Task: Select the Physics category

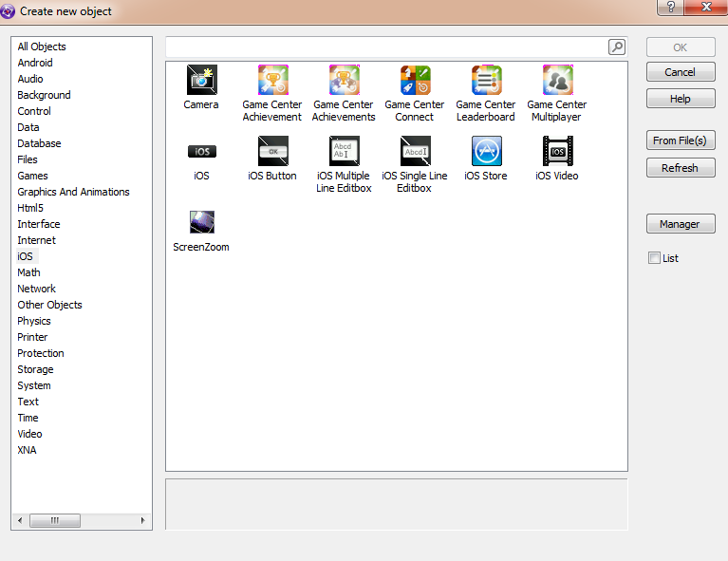Action: [x=34, y=321]
